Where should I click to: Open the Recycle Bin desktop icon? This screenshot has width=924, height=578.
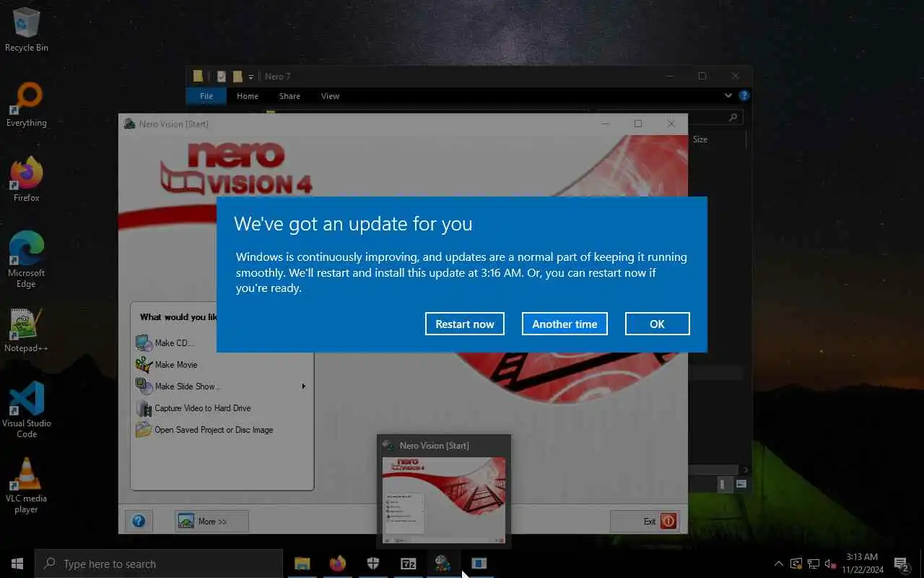pos(27,30)
